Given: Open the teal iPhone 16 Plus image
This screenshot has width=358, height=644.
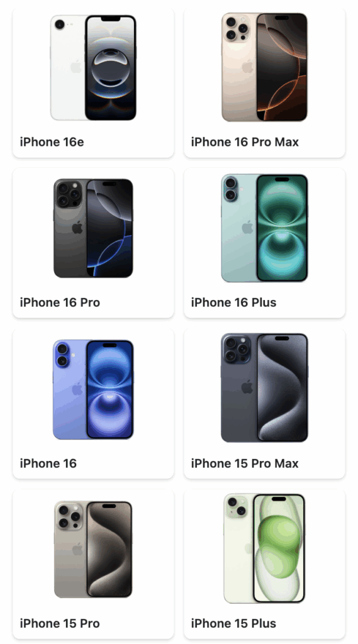Looking at the screenshot, I should 264,228.
